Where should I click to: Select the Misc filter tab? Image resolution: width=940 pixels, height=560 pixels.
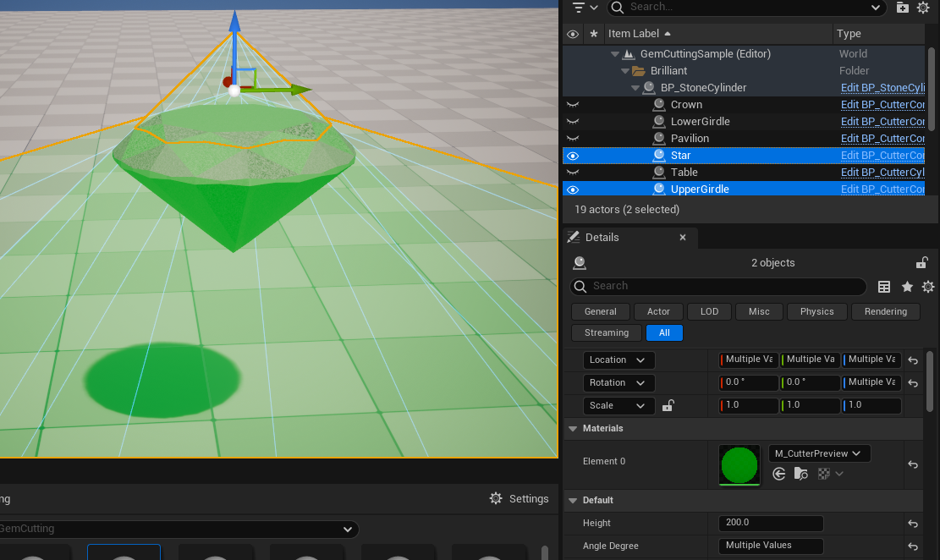coord(759,312)
